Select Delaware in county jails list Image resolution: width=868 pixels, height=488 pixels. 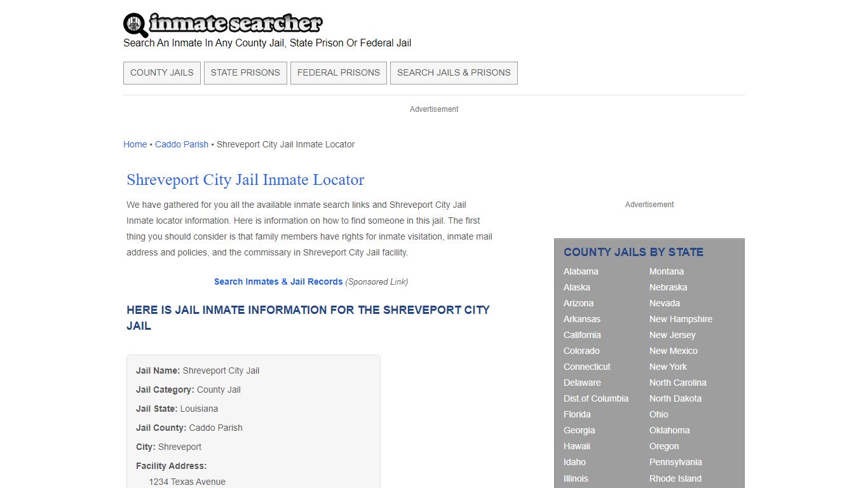[582, 383]
